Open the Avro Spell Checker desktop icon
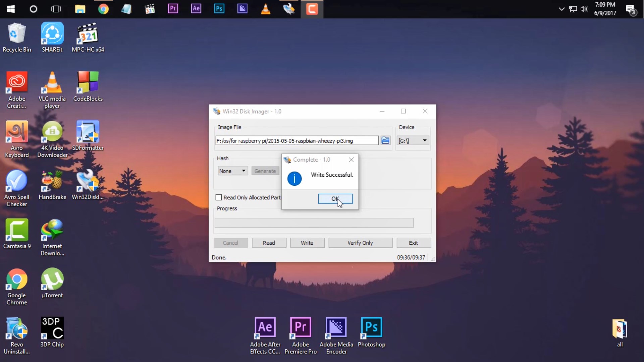Screen dimensions: 644x362 pyautogui.click(x=17, y=188)
